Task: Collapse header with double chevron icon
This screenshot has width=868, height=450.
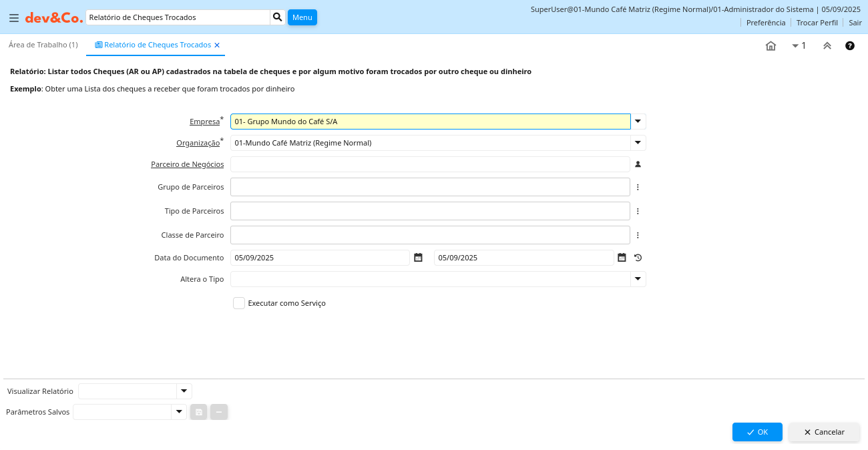Action: (827, 45)
